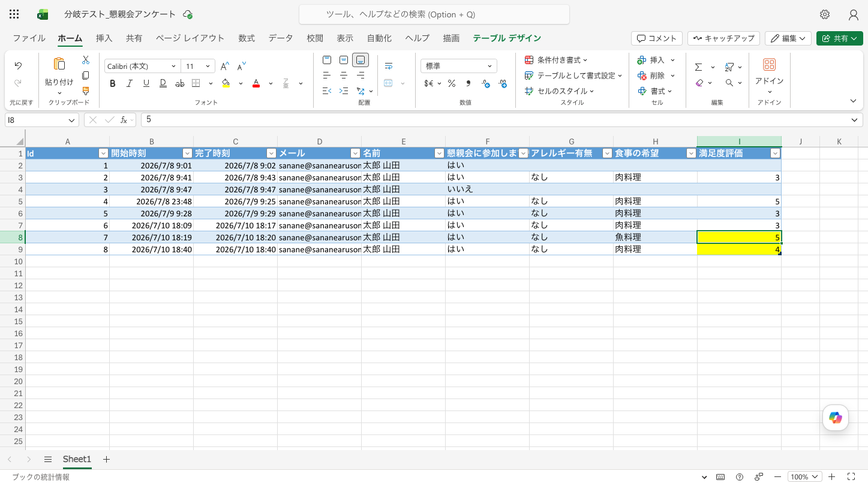Turn on wrap text
Viewport: 868px width, 483px height.
point(389,66)
